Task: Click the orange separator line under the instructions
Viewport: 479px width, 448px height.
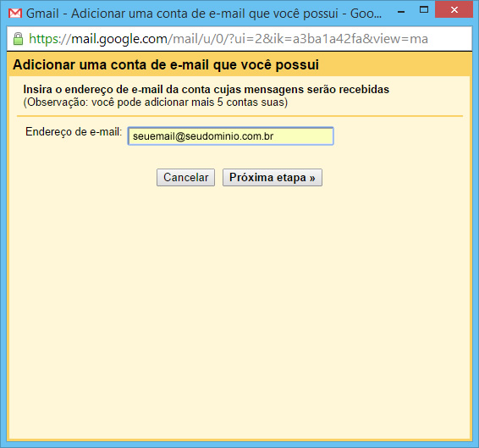Action: pos(239,116)
